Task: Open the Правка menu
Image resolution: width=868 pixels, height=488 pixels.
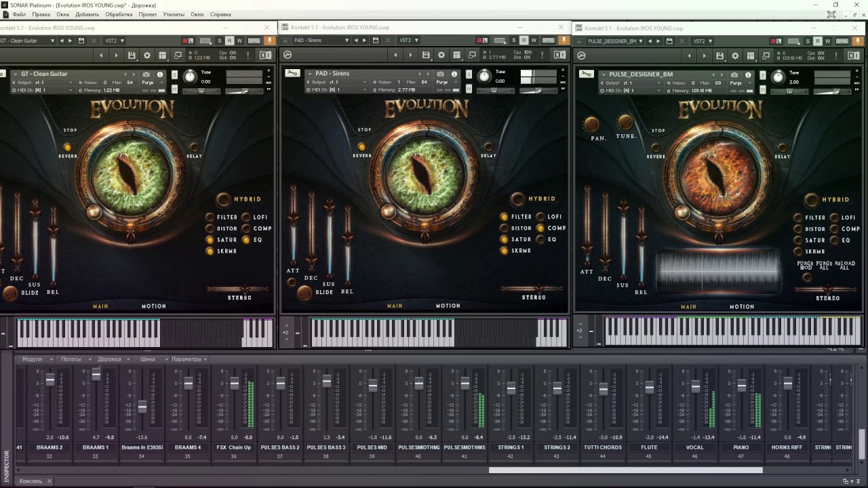Action: pyautogui.click(x=41, y=14)
